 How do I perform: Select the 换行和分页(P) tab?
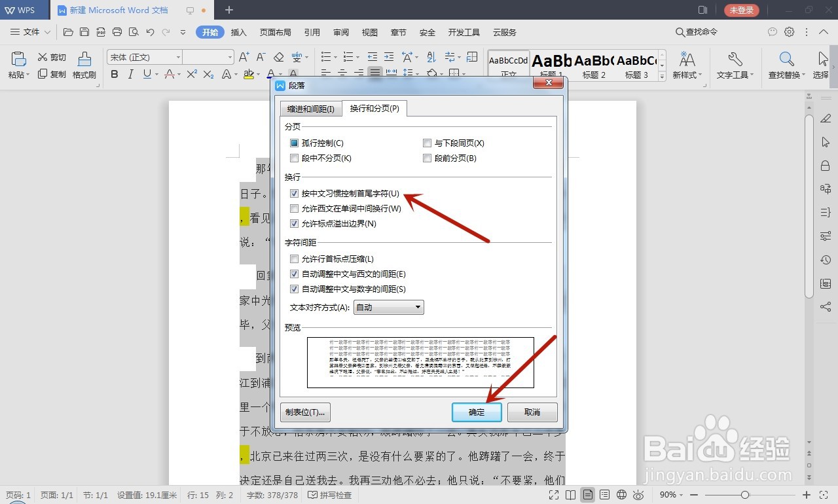click(x=374, y=108)
